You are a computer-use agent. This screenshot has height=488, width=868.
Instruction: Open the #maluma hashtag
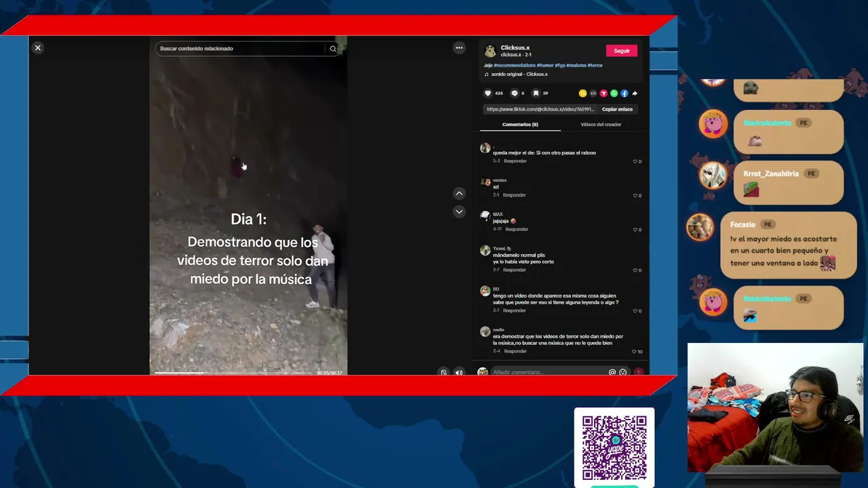click(x=576, y=66)
